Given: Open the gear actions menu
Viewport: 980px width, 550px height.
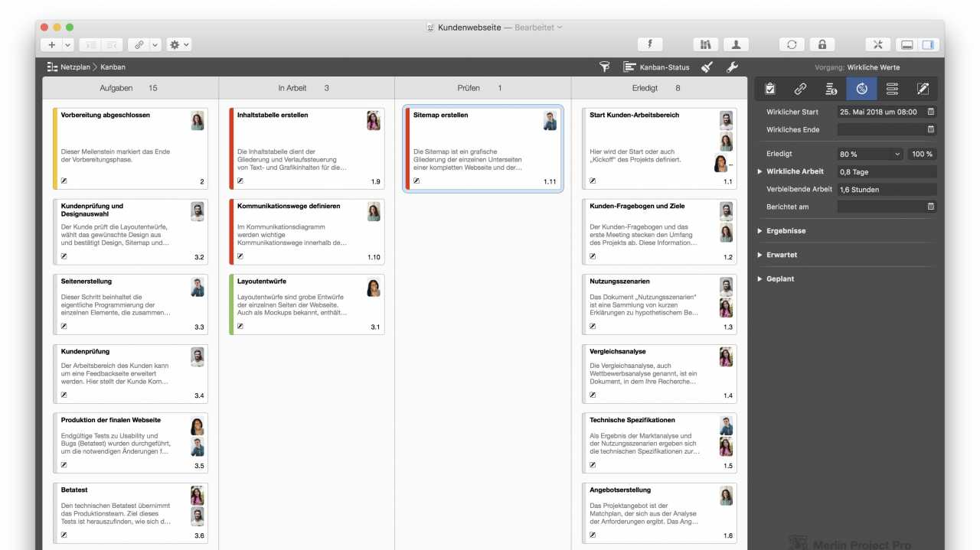Looking at the screenshot, I should [x=179, y=45].
